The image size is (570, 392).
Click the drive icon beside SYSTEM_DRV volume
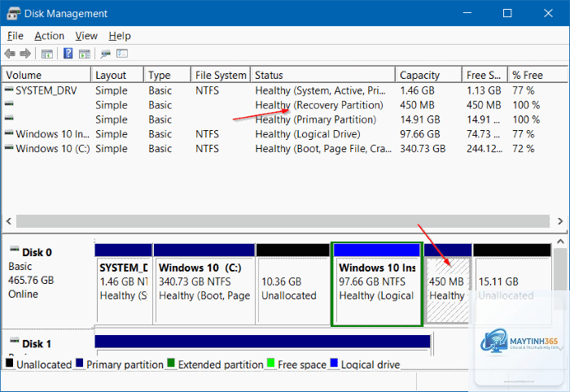(x=9, y=89)
